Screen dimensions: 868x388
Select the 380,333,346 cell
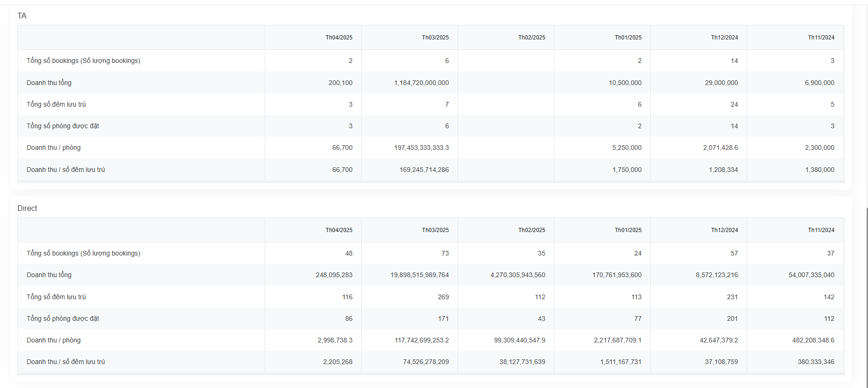pyautogui.click(x=816, y=362)
